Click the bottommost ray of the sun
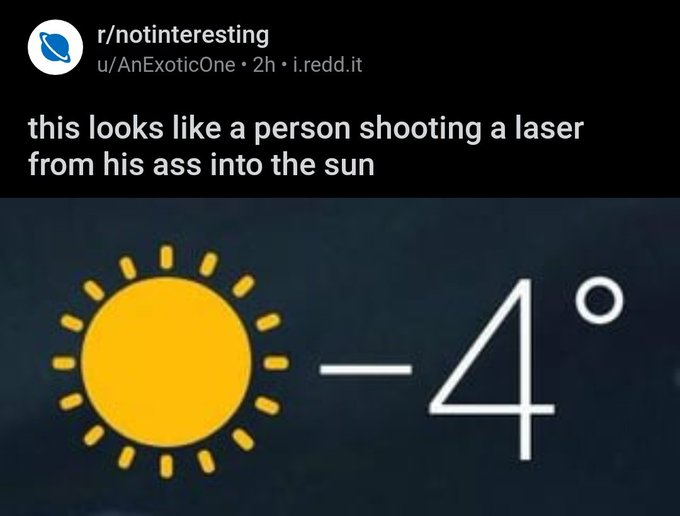This screenshot has height=516, width=680. click(x=167, y=467)
